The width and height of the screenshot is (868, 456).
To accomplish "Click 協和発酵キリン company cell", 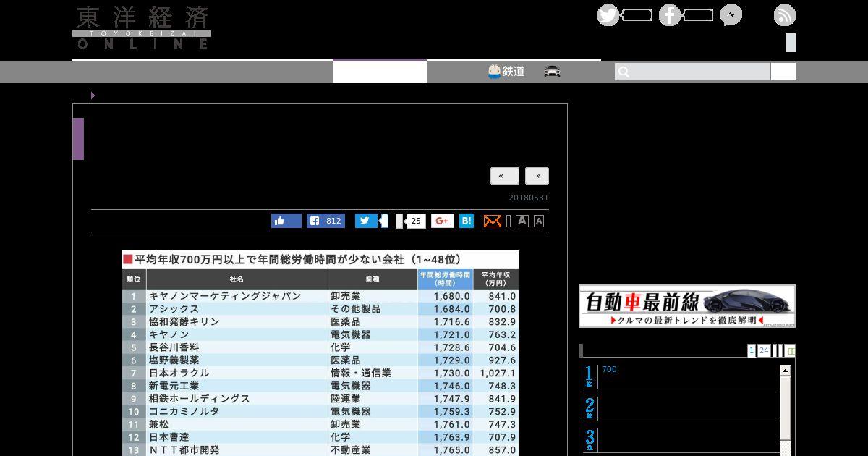I will pos(184,321).
